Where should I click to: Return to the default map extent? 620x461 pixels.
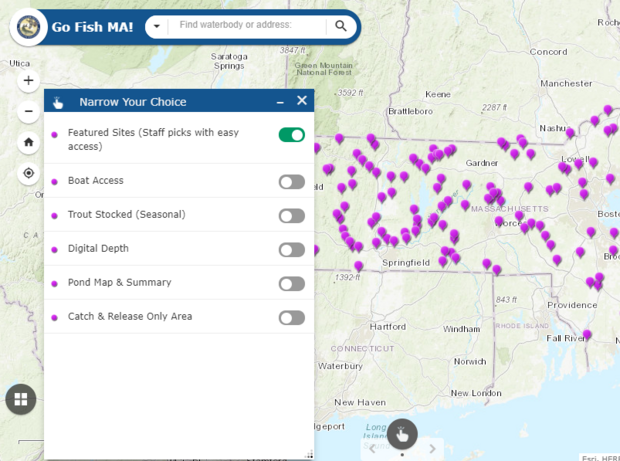coord(28,142)
